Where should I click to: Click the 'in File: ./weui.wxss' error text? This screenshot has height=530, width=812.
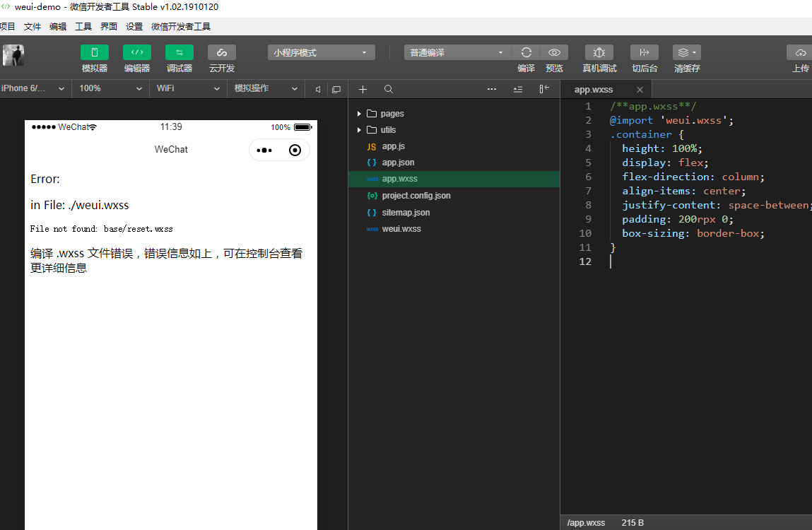pyautogui.click(x=79, y=205)
